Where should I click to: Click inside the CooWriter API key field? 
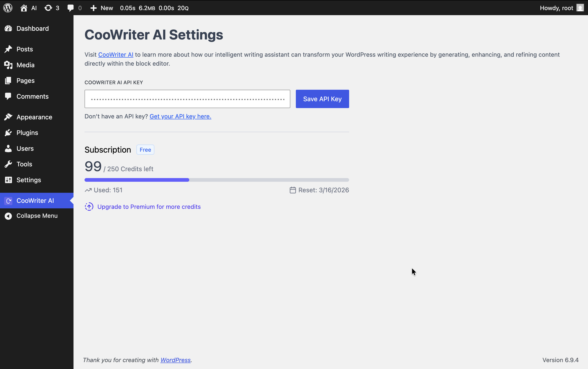pyautogui.click(x=187, y=99)
